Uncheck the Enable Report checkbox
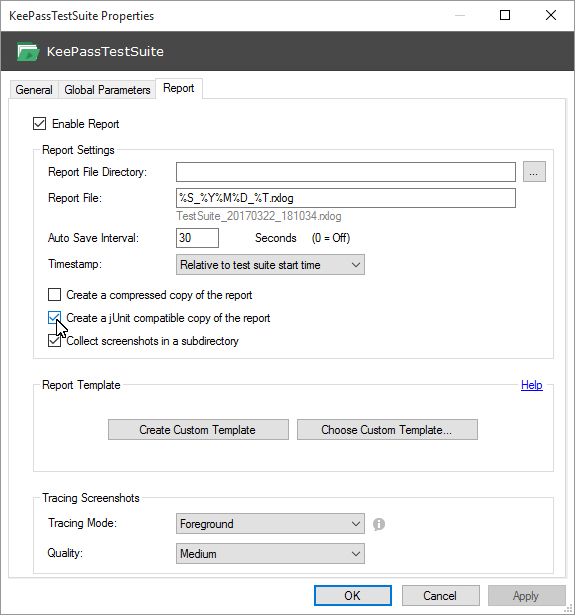This screenshot has width=575, height=615. (x=40, y=124)
